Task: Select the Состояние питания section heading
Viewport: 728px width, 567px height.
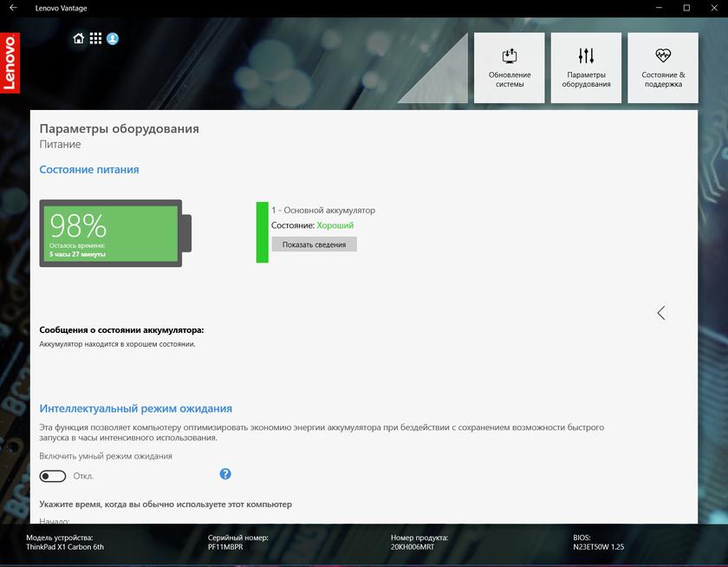Action: click(x=89, y=170)
